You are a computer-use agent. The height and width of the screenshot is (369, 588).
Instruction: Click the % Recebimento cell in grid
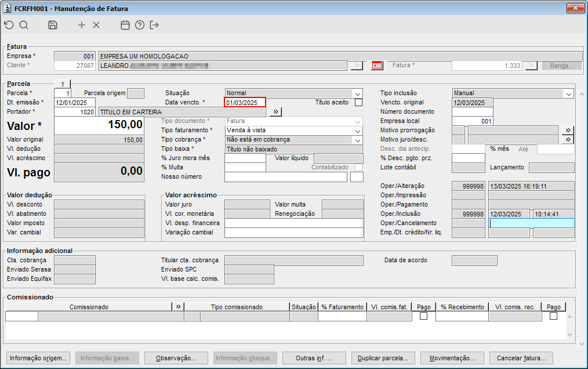(x=462, y=316)
